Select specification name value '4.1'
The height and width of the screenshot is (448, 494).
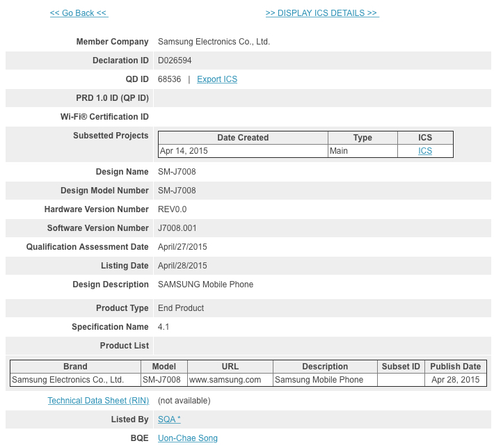(x=164, y=327)
